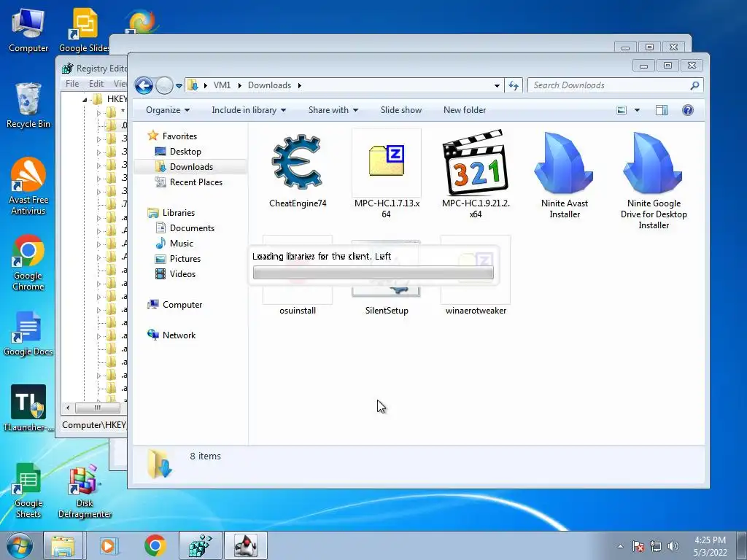Viewport: 747px width, 560px height.
Task: Select the TLauncher desktop icon
Action: (28, 408)
